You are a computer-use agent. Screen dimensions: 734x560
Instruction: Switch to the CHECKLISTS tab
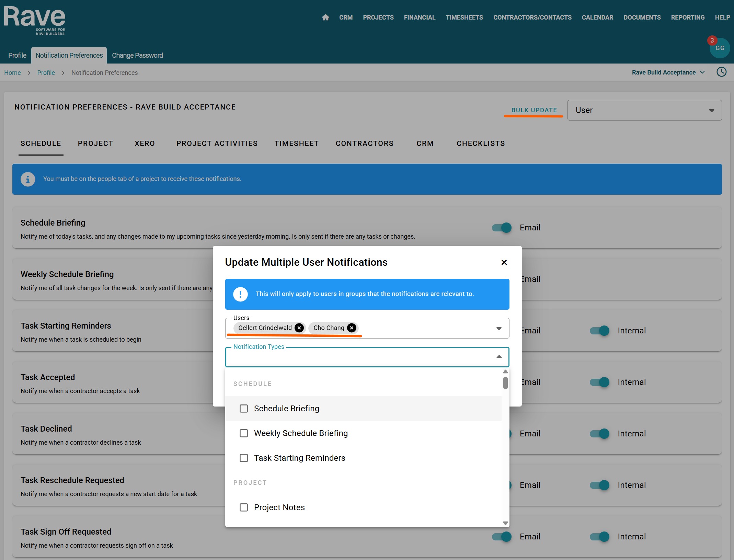pos(481,144)
